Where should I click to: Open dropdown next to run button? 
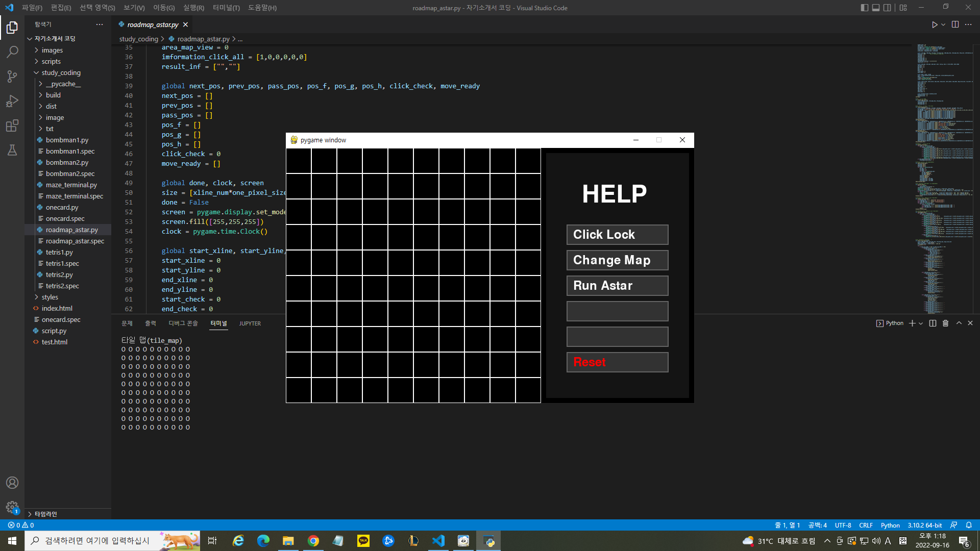point(943,24)
